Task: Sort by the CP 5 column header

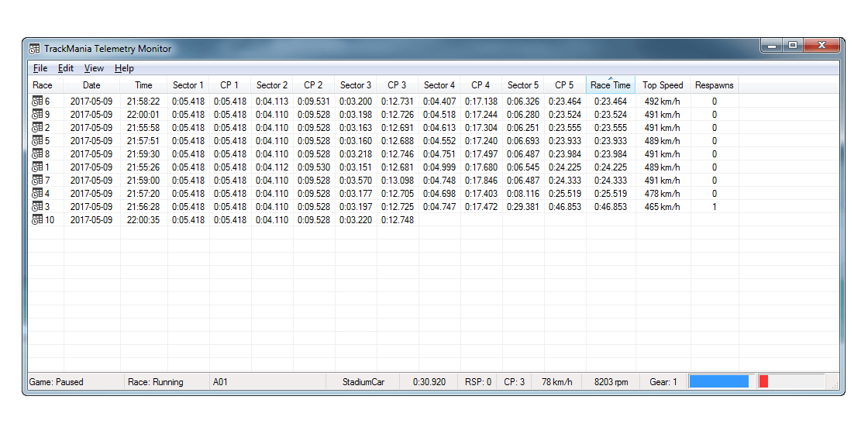Action: click(565, 85)
